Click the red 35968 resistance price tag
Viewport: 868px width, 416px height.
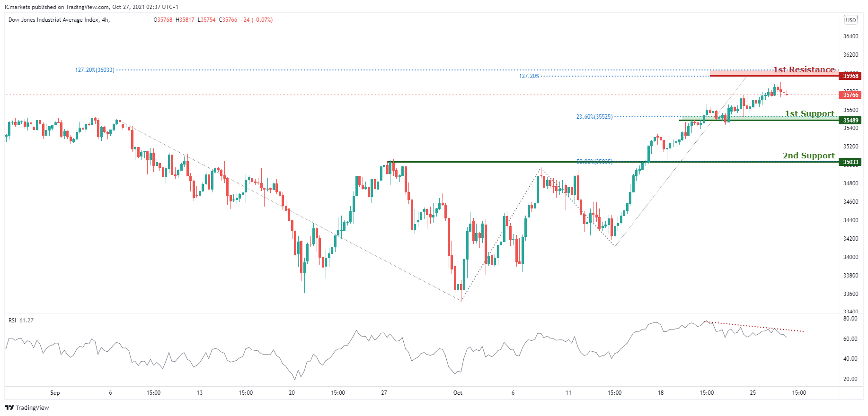[x=850, y=76]
